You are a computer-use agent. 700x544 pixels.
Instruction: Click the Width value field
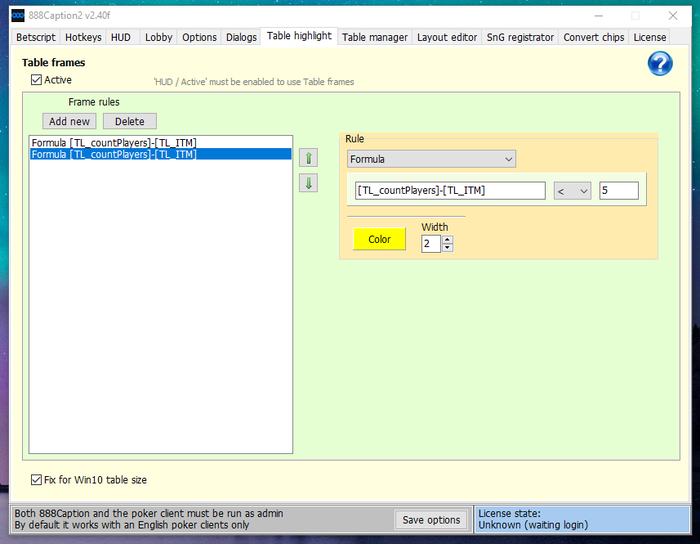tap(431, 244)
